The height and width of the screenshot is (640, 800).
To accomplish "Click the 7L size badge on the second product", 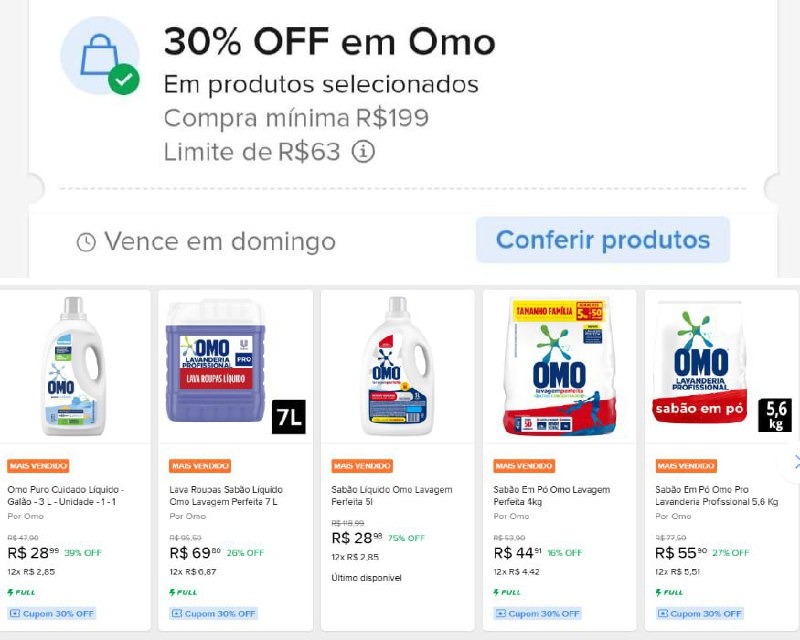I will pyautogui.click(x=288, y=417).
